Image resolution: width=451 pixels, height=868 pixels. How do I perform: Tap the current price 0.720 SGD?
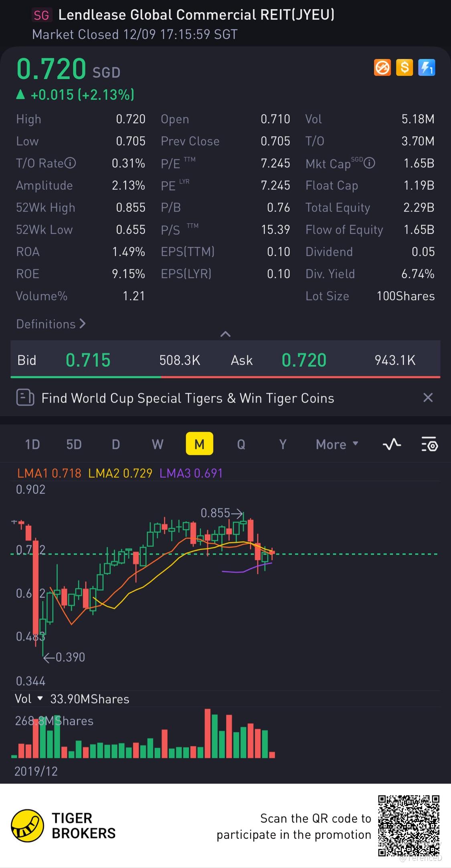click(x=68, y=69)
